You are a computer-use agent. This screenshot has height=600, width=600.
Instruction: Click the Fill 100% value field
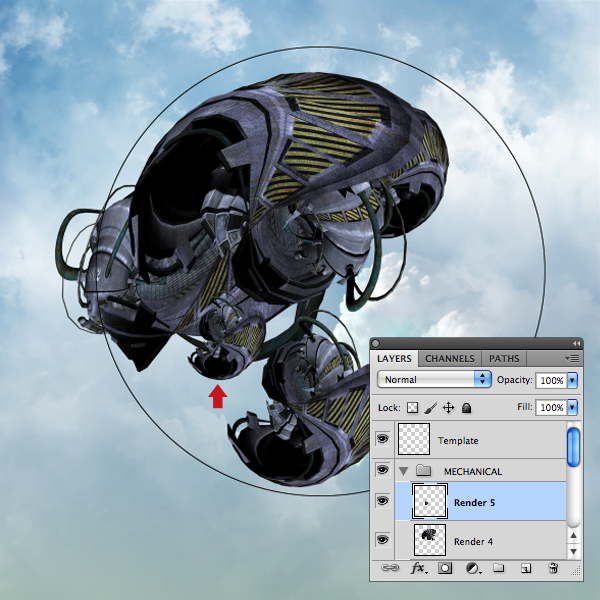pyautogui.click(x=551, y=407)
